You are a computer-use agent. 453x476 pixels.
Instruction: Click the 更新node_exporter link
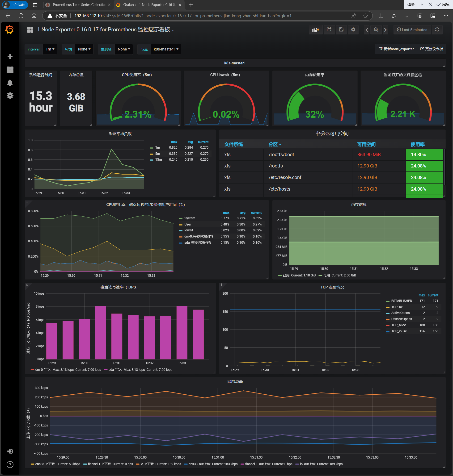[396, 49]
